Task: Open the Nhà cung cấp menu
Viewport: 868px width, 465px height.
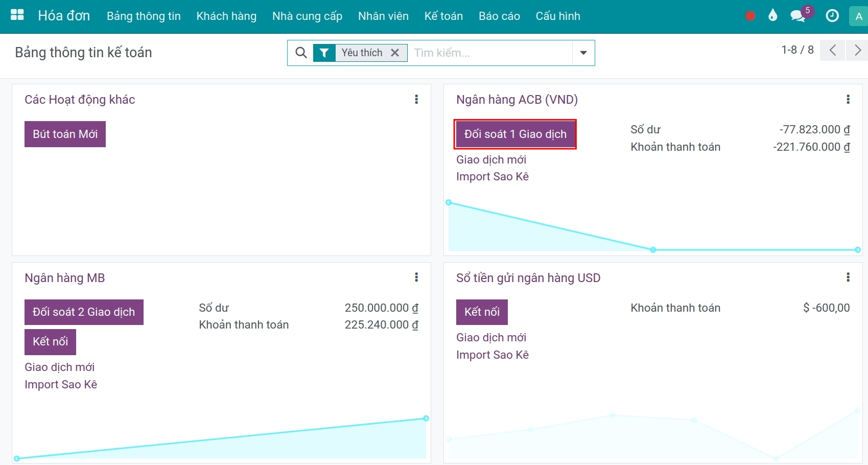Action: pyautogui.click(x=307, y=16)
